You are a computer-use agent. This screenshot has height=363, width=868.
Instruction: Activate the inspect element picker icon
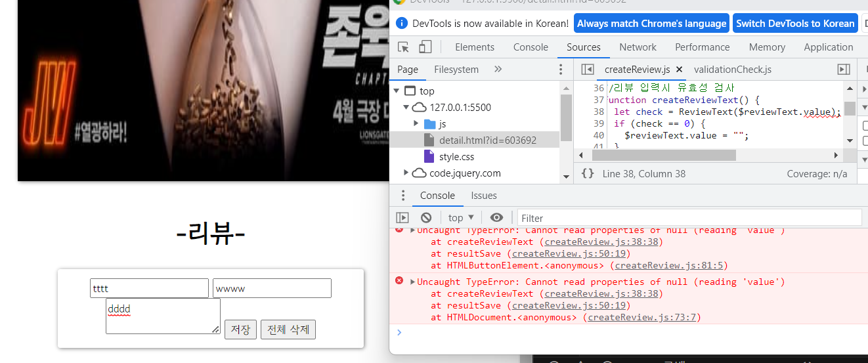tap(404, 47)
